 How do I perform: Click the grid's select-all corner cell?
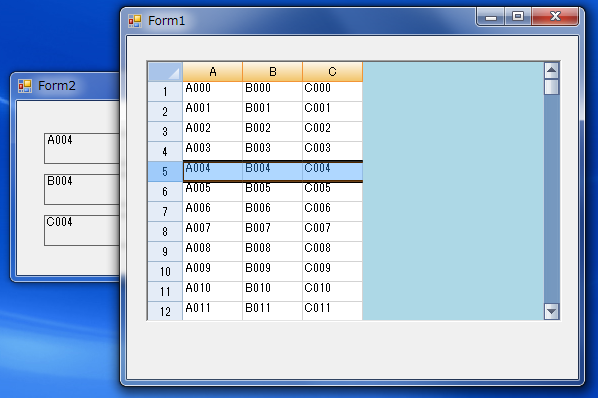pos(165,72)
